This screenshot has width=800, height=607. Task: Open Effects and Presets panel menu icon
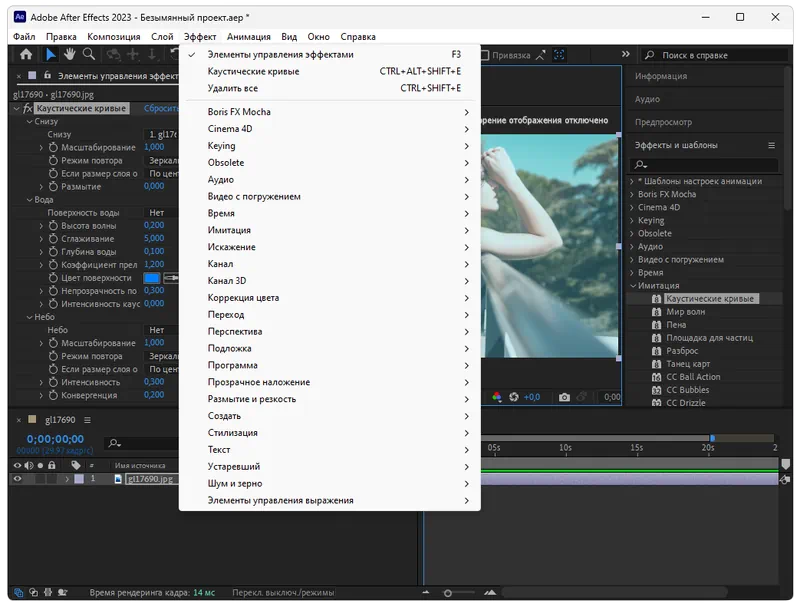(x=771, y=145)
